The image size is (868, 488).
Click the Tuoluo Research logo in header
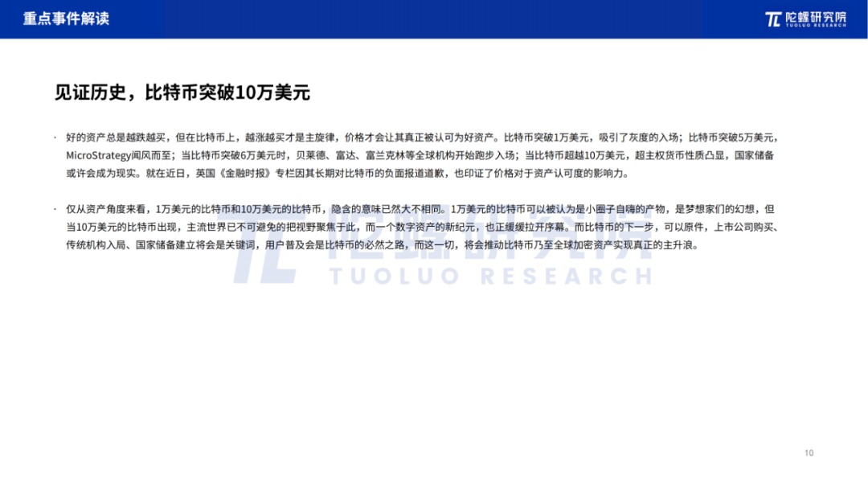(x=805, y=18)
